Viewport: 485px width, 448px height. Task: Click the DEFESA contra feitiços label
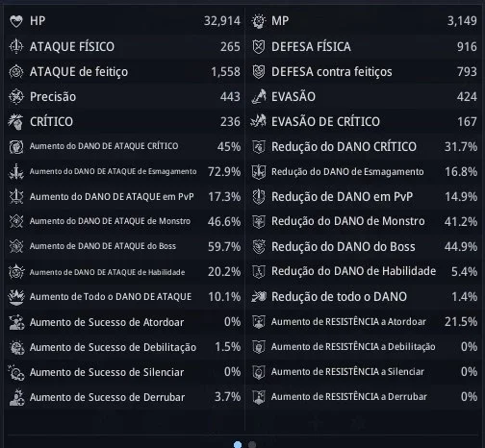tap(332, 72)
